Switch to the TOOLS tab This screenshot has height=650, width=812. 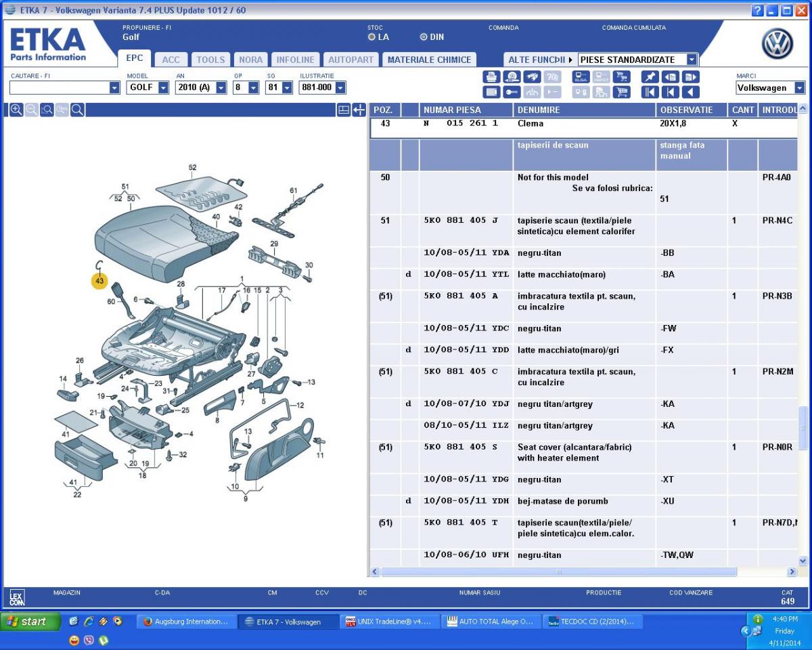point(210,60)
